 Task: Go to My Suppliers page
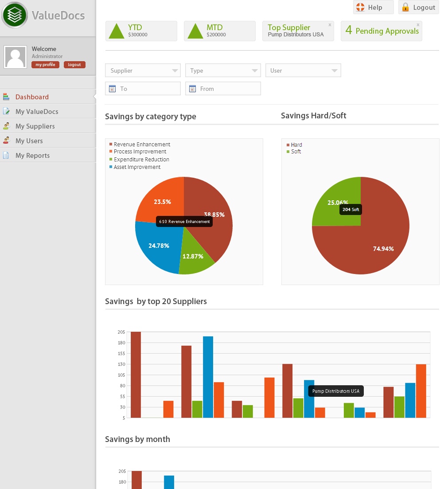click(35, 126)
